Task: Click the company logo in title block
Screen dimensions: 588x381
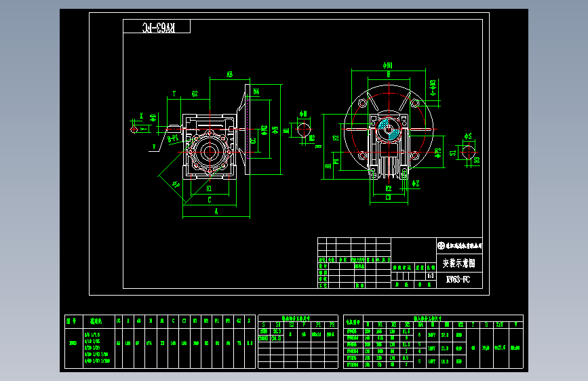Action: (x=441, y=245)
